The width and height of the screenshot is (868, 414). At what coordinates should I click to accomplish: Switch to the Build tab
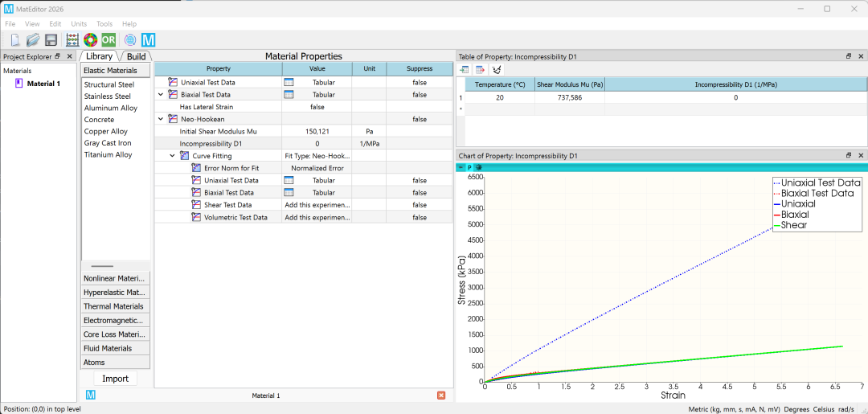coord(136,56)
